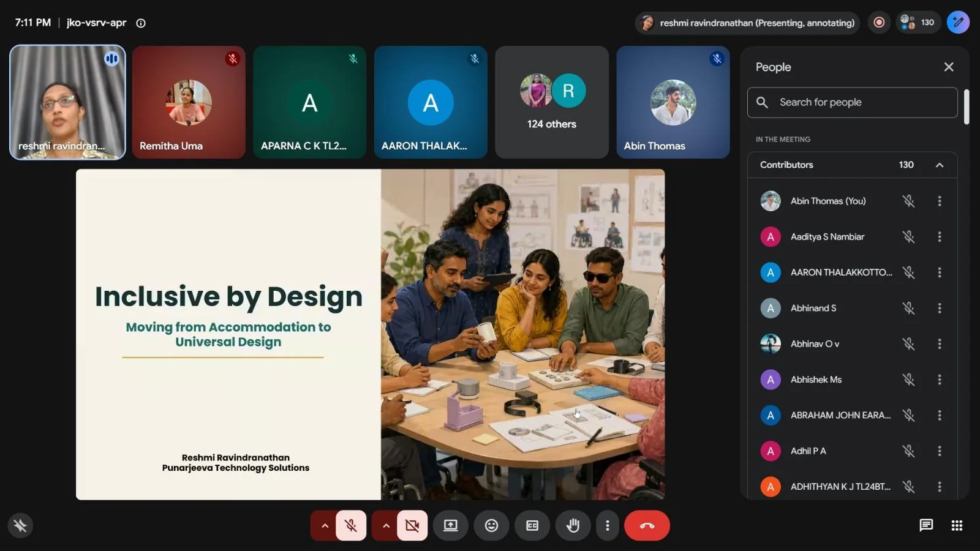Open the activities grid icon
Viewport: 980px width, 551px height.
[x=957, y=525]
